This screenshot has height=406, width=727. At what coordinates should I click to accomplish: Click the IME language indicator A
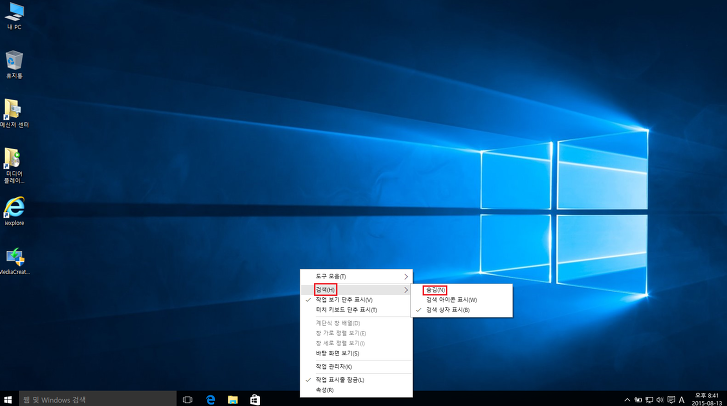682,400
